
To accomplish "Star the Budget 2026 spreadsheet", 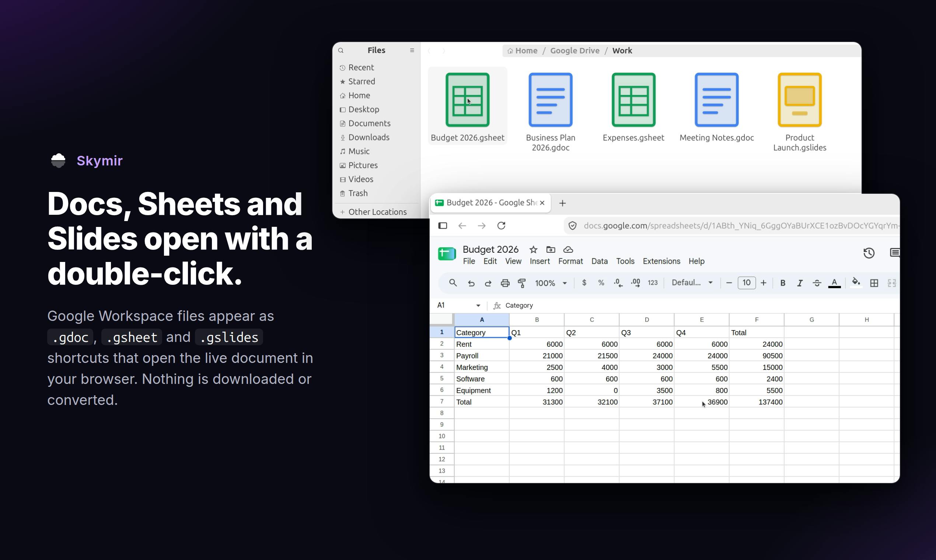I will click(x=533, y=249).
